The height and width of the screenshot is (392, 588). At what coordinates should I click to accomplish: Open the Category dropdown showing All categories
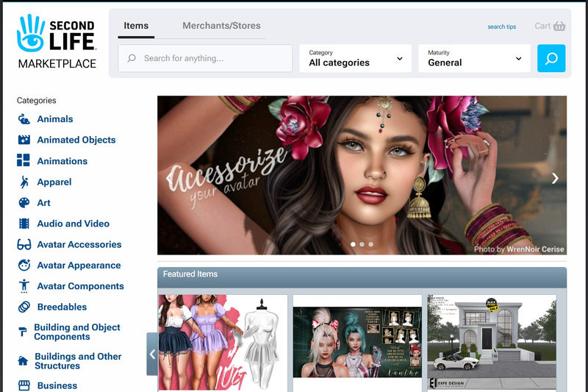click(356, 58)
